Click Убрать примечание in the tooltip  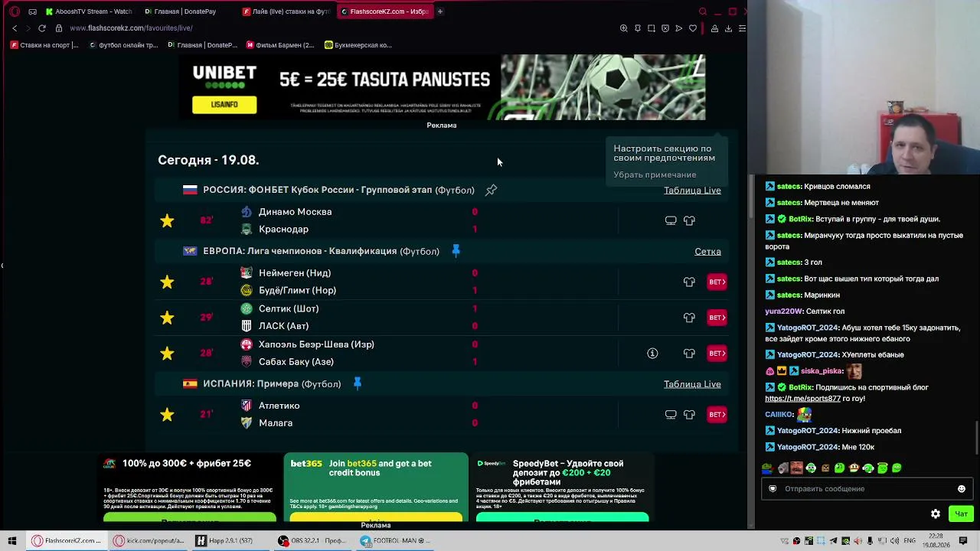pos(655,174)
